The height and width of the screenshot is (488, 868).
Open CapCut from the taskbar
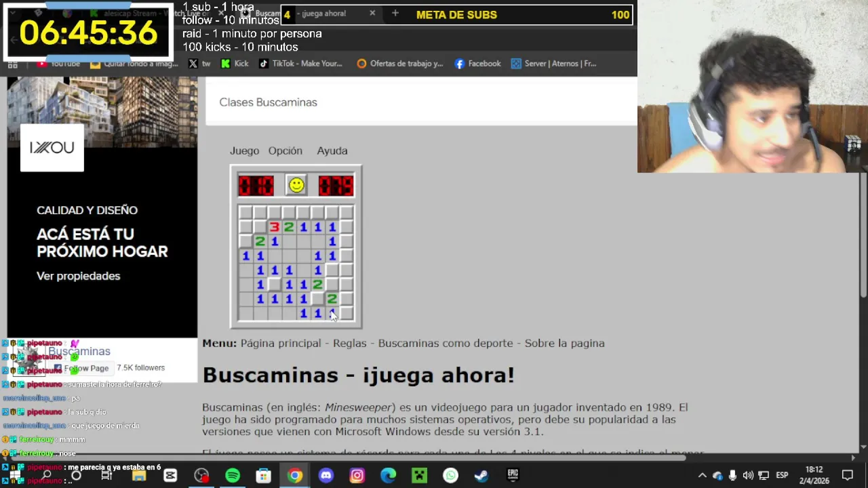170,476
